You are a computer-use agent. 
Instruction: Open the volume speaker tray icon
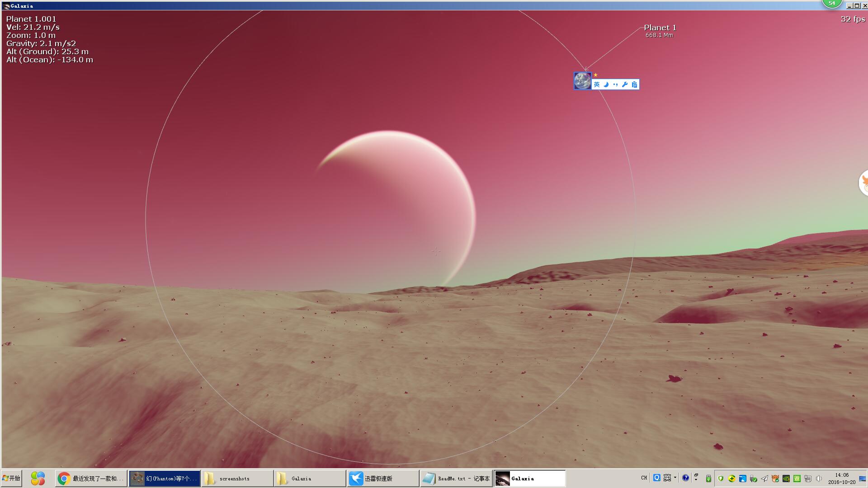[819, 479]
